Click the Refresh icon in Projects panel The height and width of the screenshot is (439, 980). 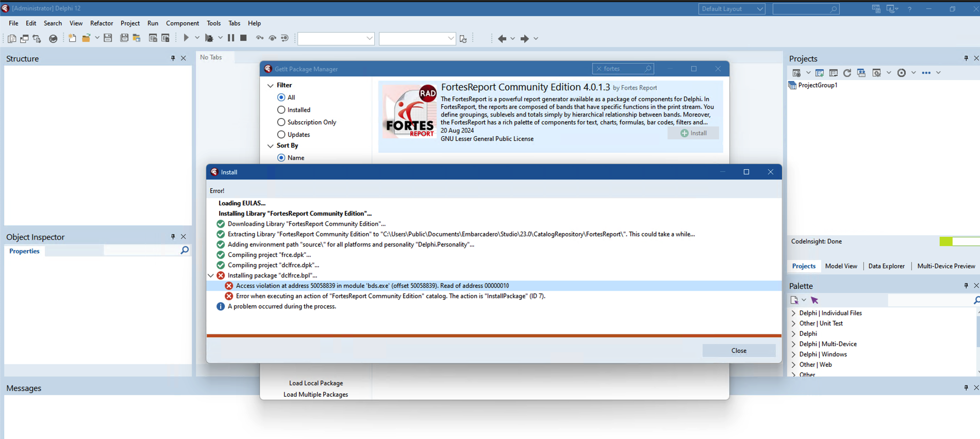pos(847,73)
